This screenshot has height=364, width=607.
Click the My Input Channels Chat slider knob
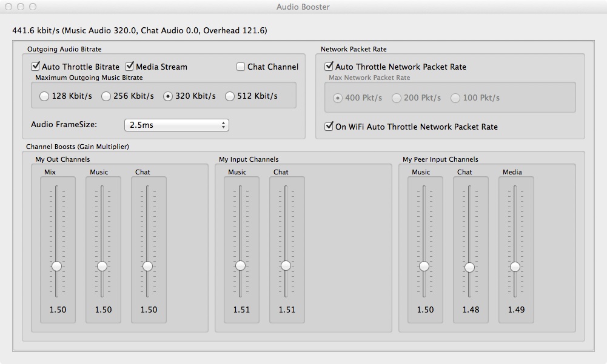tap(286, 265)
